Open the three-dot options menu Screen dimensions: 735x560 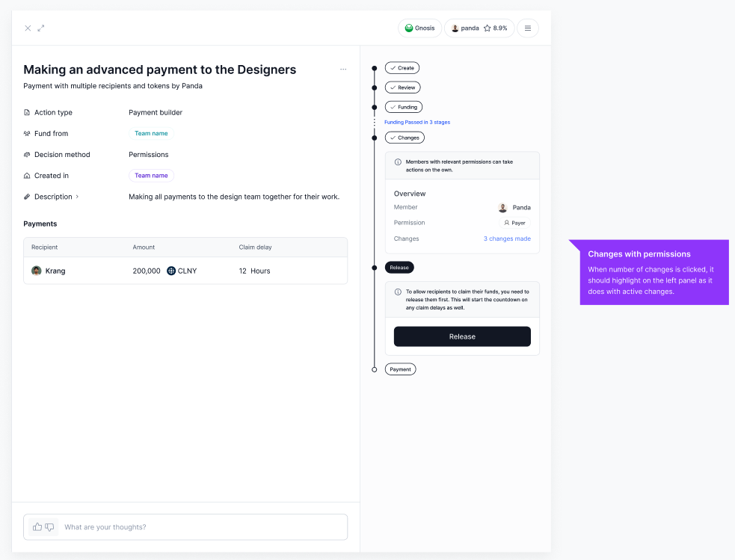pyautogui.click(x=343, y=70)
